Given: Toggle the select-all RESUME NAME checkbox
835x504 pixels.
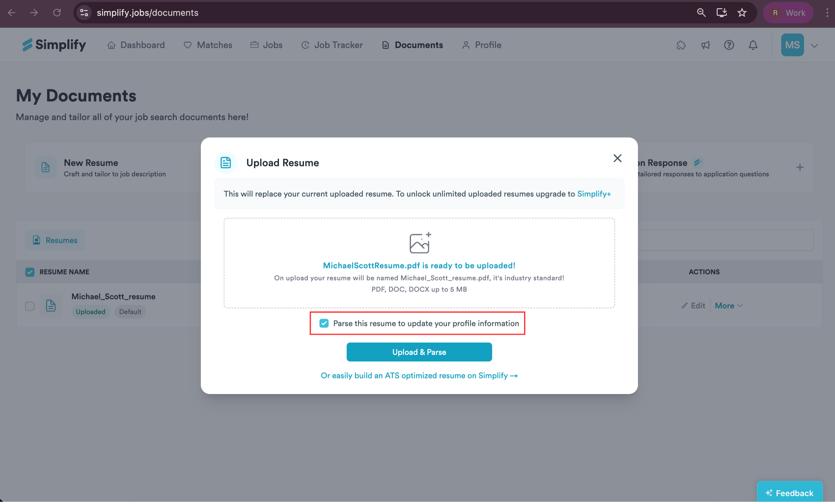Looking at the screenshot, I should pyautogui.click(x=30, y=272).
